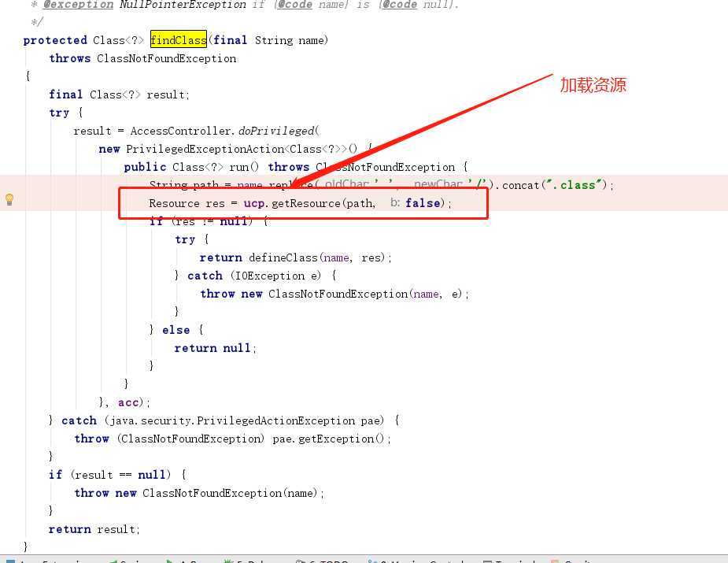The width and height of the screenshot is (728, 563).
Task: Select the 'String name' parameter text
Action: (x=290, y=40)
